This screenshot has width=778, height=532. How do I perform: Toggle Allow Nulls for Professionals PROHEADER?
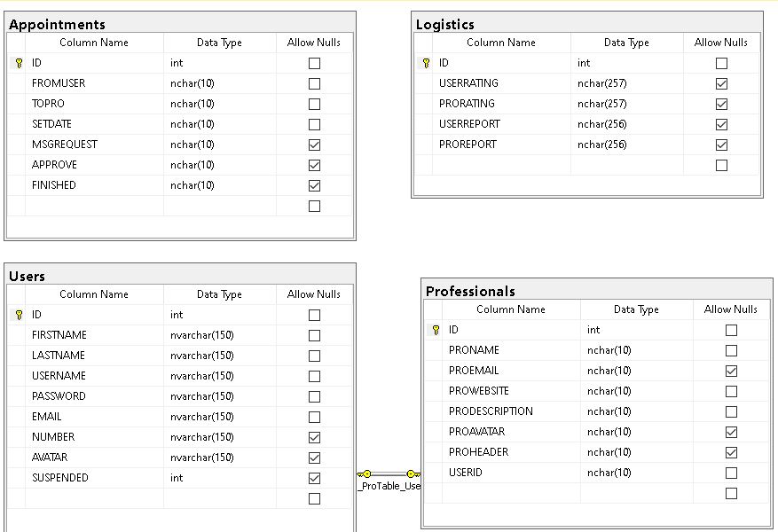(731, 453)
